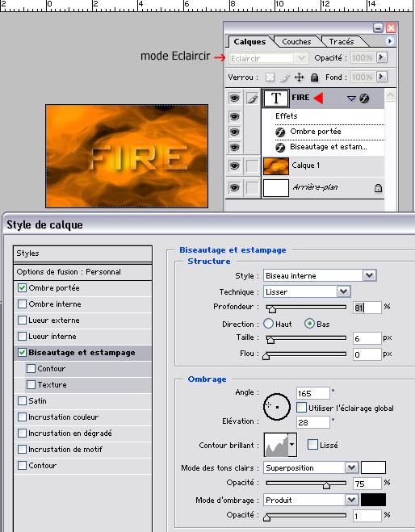415x532 pixels.
Task: Click the Ombre portée effect icon
Action: (x=280, y=132)
